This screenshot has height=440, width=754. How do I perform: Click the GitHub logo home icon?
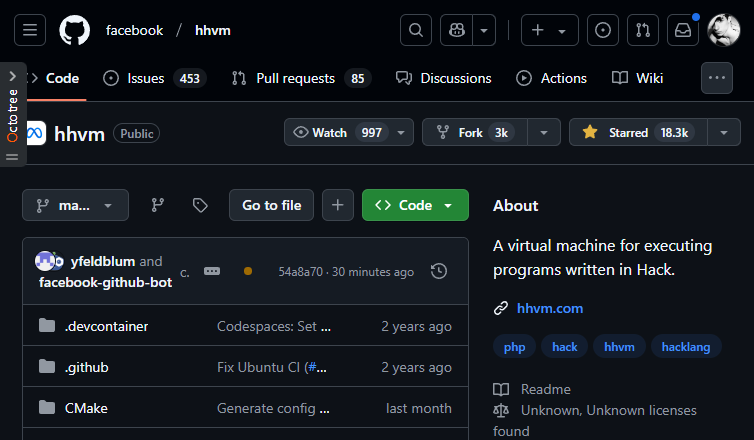click(74, 30)
